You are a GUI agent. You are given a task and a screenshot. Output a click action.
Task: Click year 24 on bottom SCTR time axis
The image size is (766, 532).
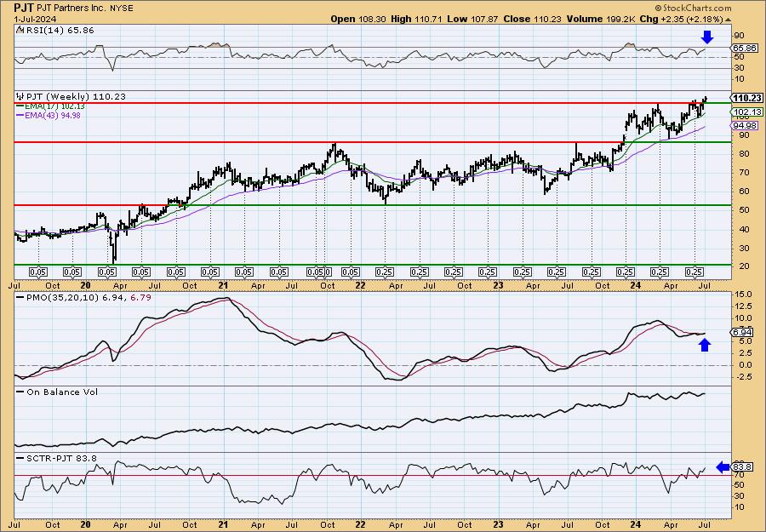(637, 524)
